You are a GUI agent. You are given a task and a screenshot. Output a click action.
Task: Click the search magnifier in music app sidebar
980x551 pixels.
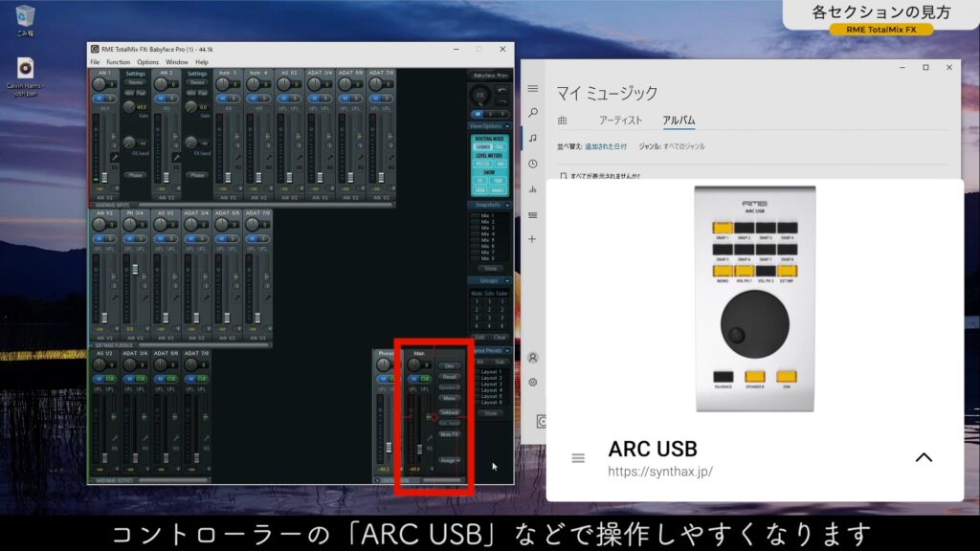(532, 113)
